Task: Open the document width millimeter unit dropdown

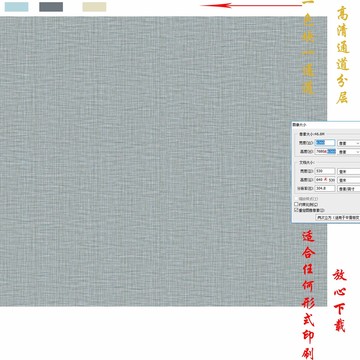Action: tap(349, 171)
